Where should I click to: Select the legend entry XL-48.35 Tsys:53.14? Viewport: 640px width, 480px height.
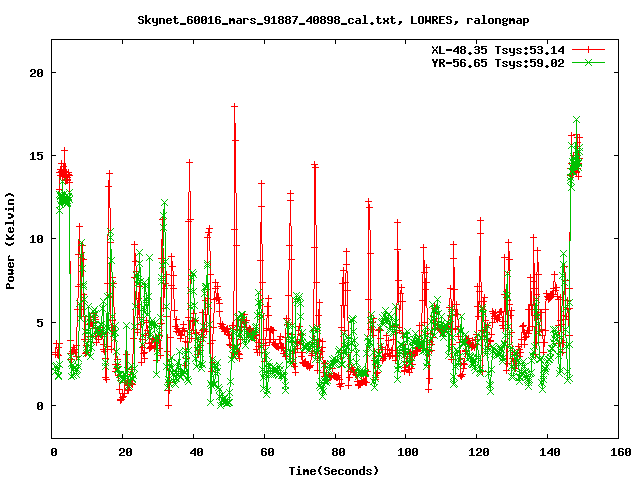tap(498, 50)
